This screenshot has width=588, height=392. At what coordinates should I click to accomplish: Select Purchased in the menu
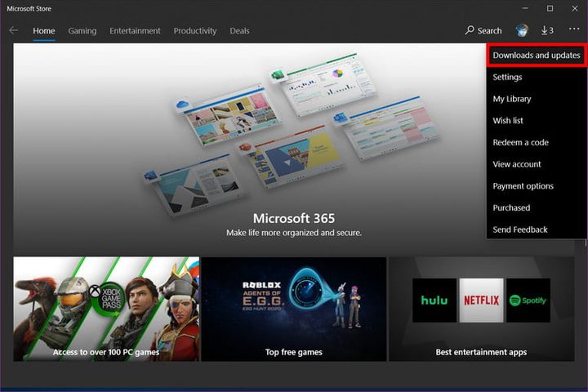[x=537, y=207]
